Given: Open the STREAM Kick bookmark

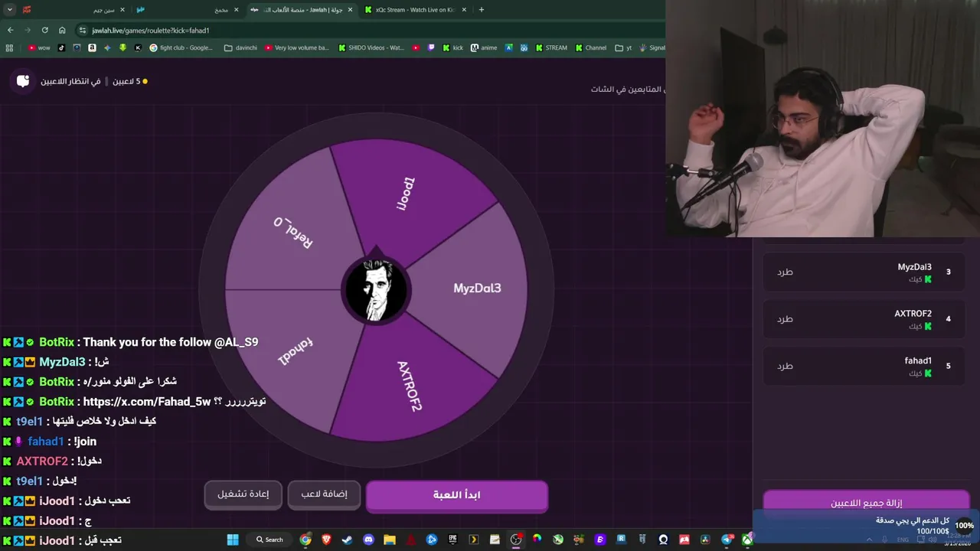Looking at the screenshot, I should click(x=551, y=47).
